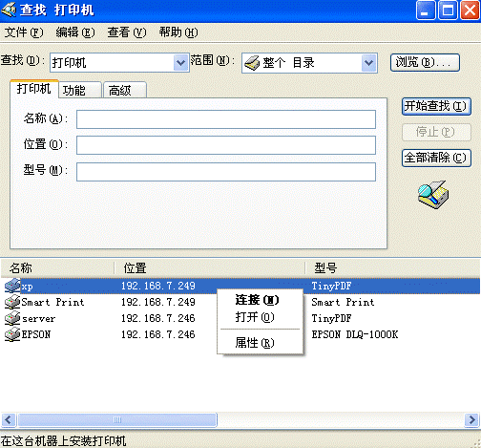Click the Smart Print printer icon
The width and height of the screenshot is (481, 448).
pos(12,302)
